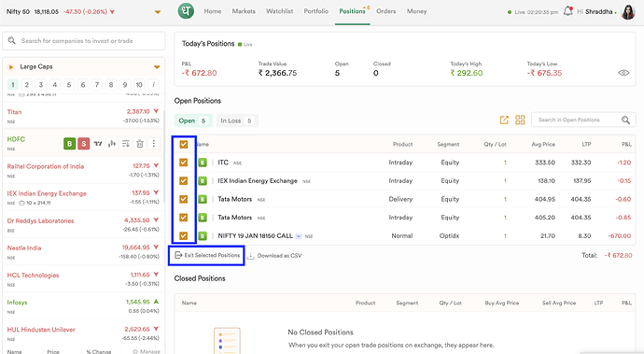The image size is (644, 354).
Task: Open market depth icon for HDFC
Action: pyautogui.click(x=126, y=144)
